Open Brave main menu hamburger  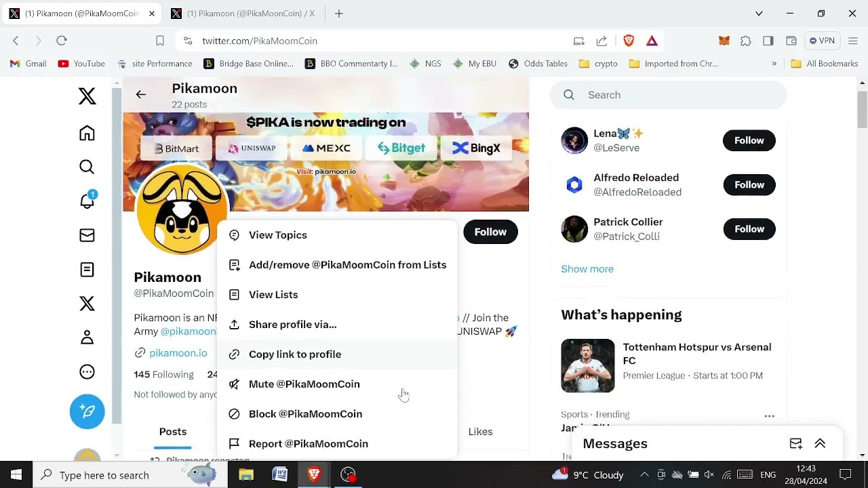(x=854, y=41)
